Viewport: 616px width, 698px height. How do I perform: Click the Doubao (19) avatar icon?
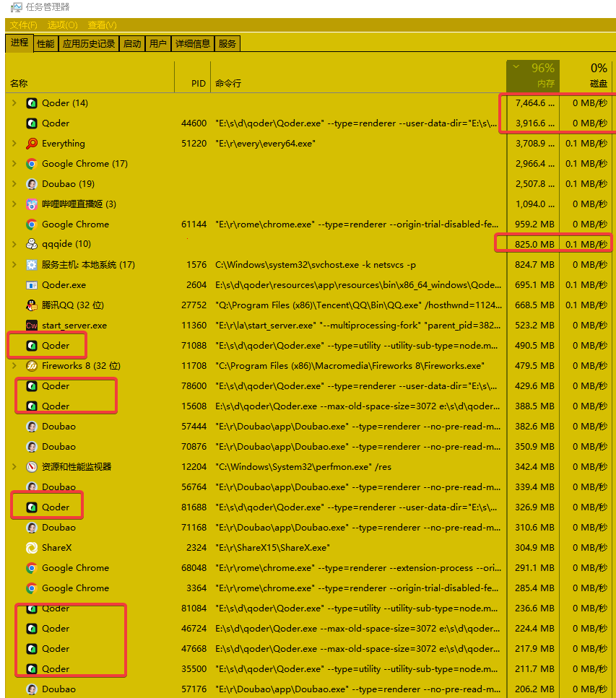pyautogui.click(x=32, y=184)
